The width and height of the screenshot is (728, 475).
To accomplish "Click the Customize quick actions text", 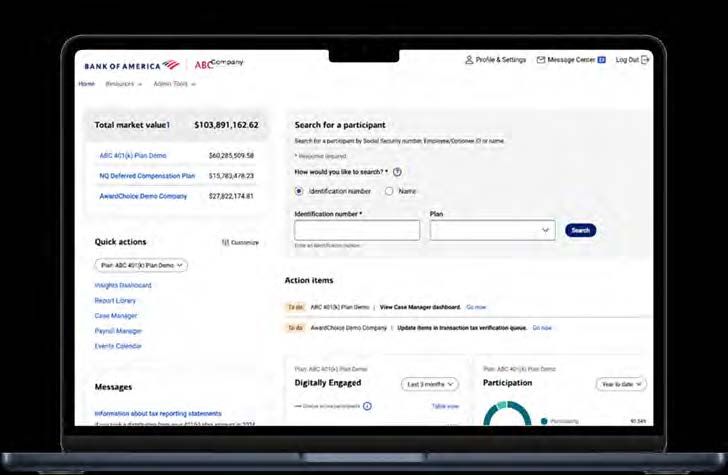I will point(245,242).
